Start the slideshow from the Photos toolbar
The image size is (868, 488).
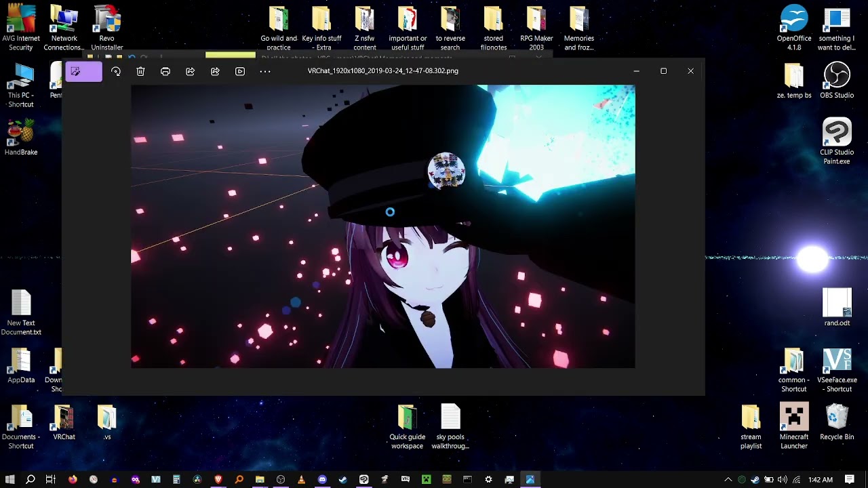240,71
